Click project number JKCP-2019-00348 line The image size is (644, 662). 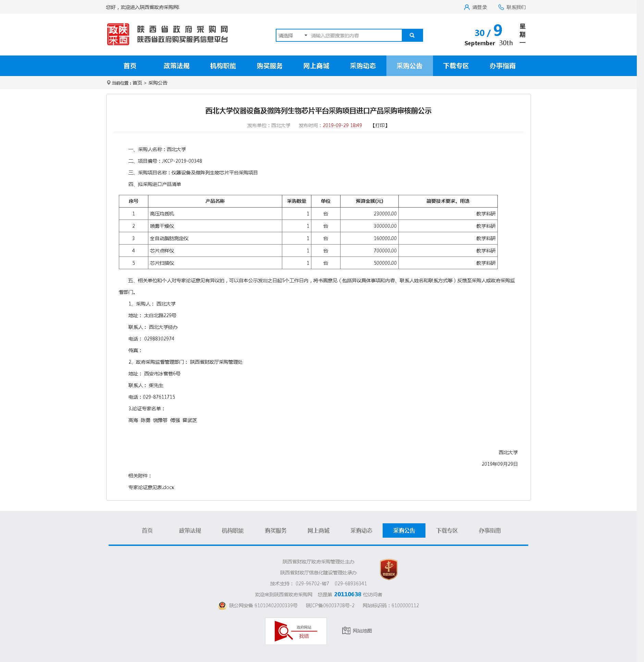[165, 161]
